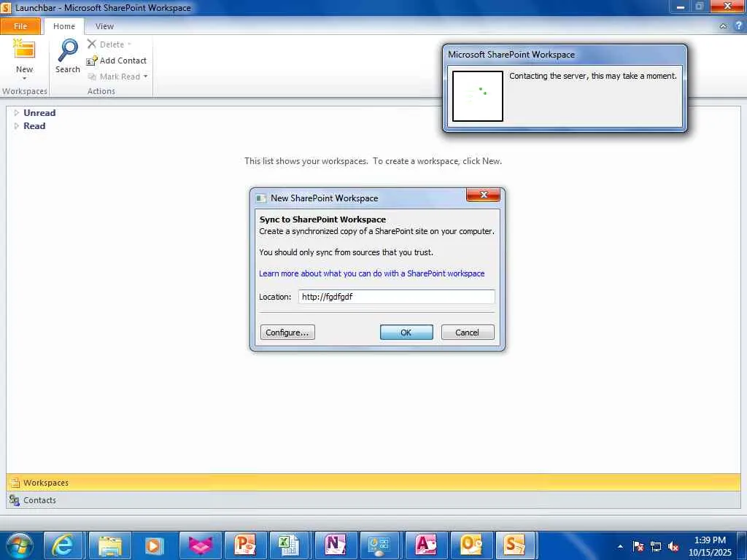Viewport: 747px width, 560px height.
Task: Click the progress animation in status popup
Action: [477, 96]
